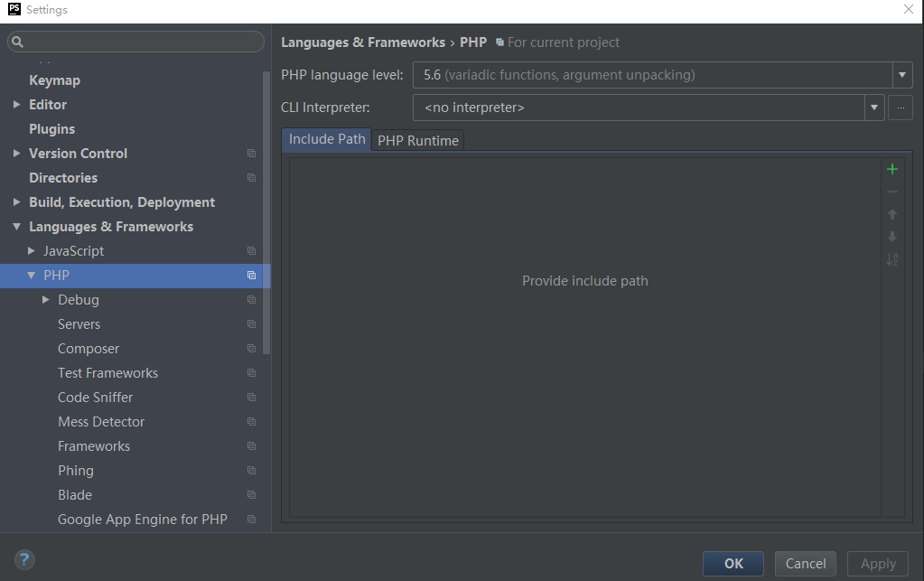Click the project-level icon beside Blade

pyautogui.click(x=252, y=495)
